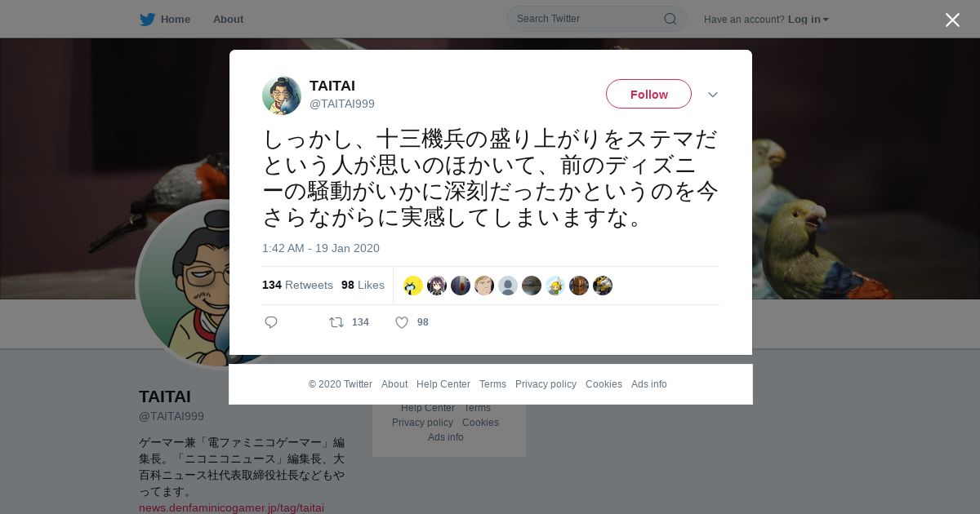The image size is (980, 514).
Task: Click the reply speech bubble icon
Action: (271, 322)
